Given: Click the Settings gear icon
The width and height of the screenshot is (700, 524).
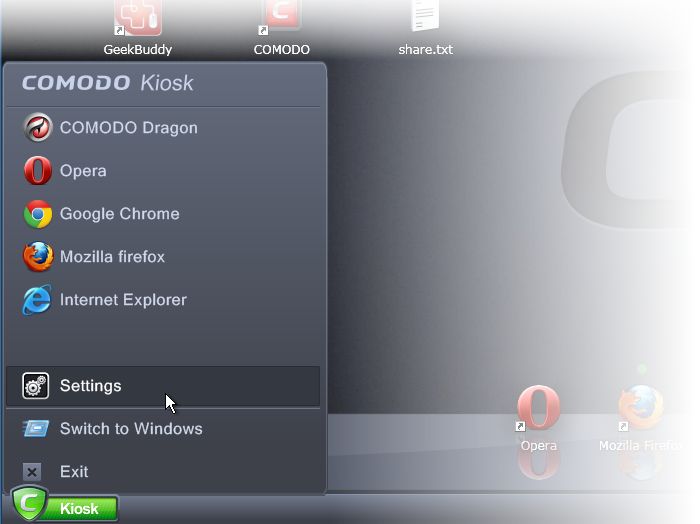Looking at the screenshot, I should point(36,386).
